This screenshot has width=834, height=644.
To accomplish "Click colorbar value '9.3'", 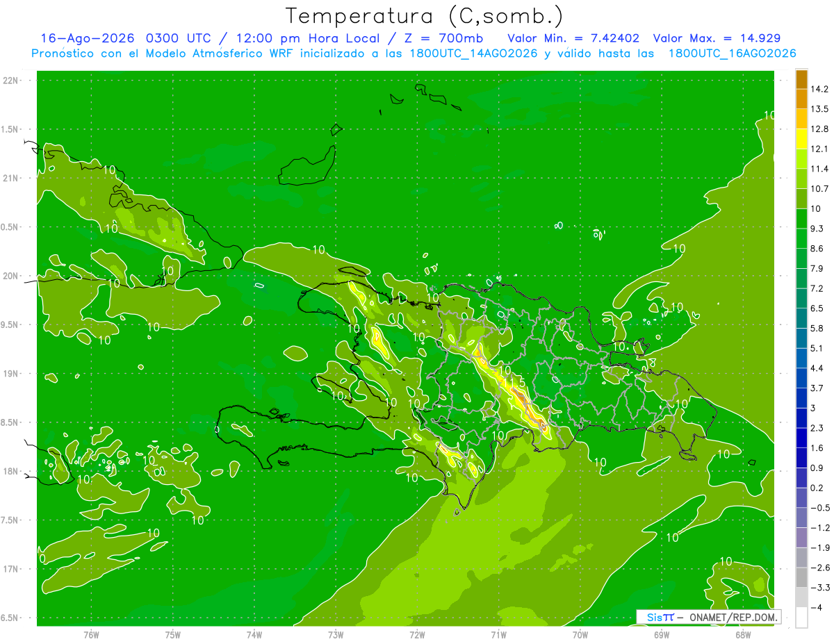I will [817, 229].
